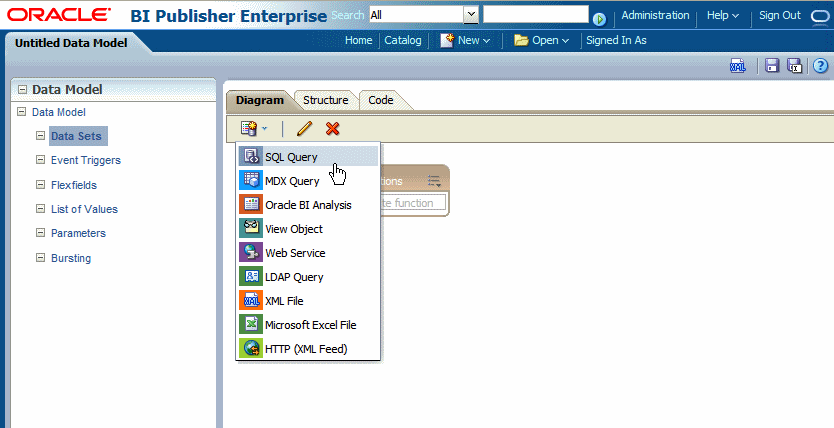This screenshot has height=428, width=834.
Task: Click the Save floppy disk icon
Action: (772, 65)
